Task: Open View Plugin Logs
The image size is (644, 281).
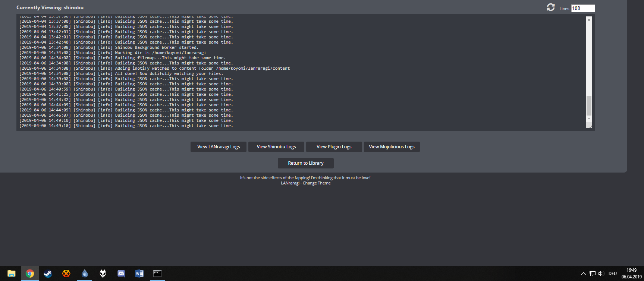Action: tap(334, 147)
